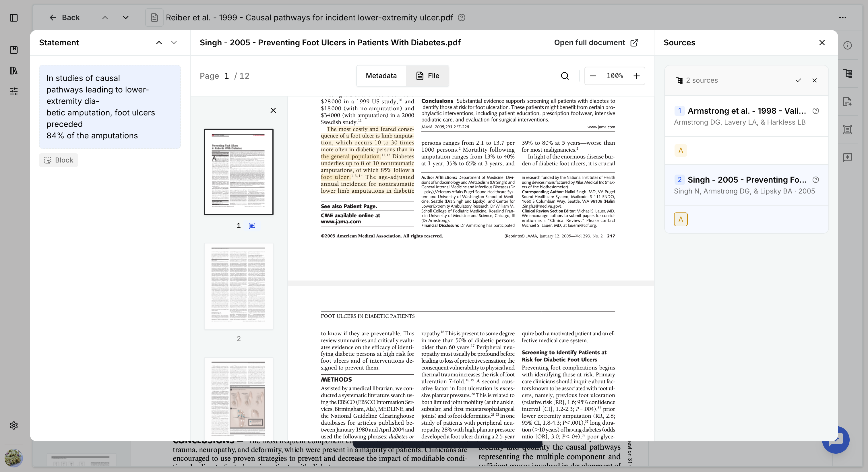Zoom out with the minus button
Screen dimensions: 868x472
point(593,76)
